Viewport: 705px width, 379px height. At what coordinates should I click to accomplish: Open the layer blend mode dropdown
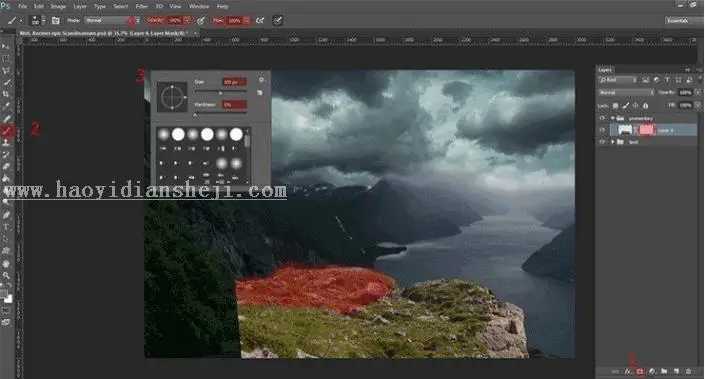pyautogui.click(x=626, y=93)
